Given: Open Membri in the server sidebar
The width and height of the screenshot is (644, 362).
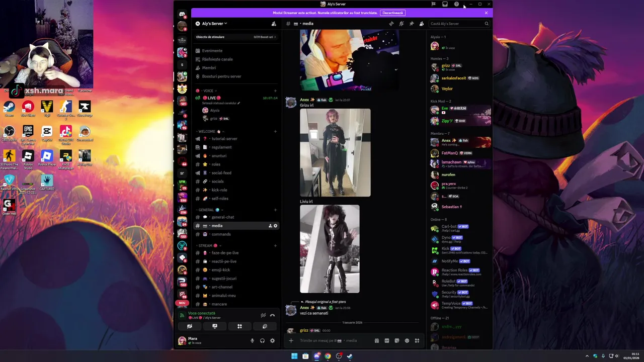Looking at the screenshot, I should (x=236, y=68).
